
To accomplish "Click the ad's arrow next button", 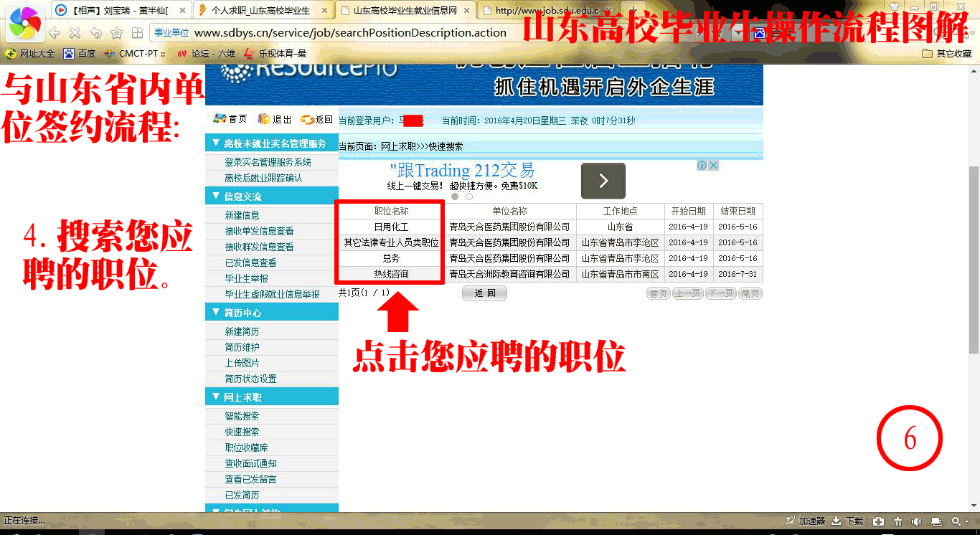I will click(603, 181).
